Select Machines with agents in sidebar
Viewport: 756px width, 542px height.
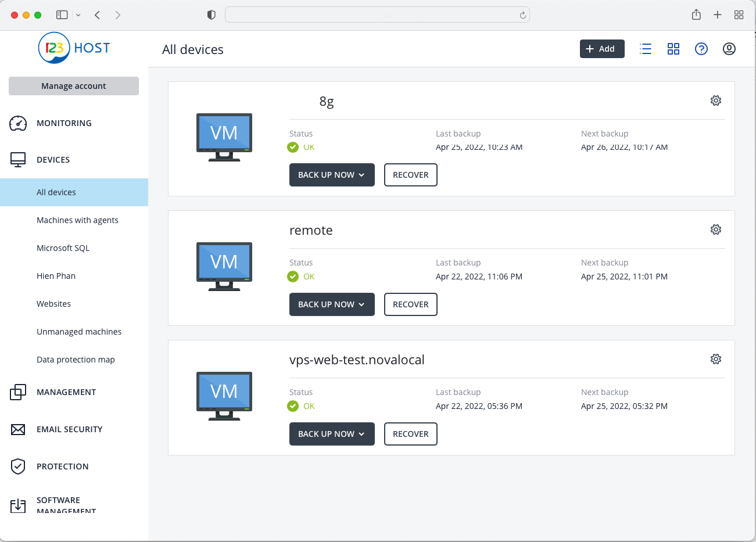[x=77, y=220]
